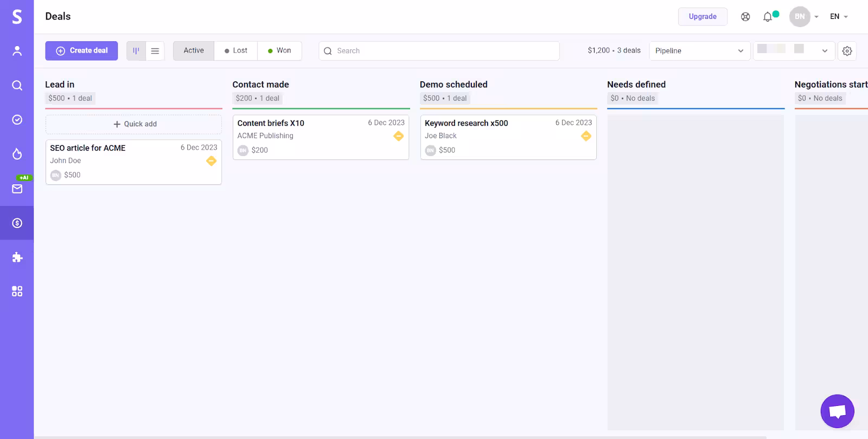Switch to kanban board view
The height and width of the screenshot is (439, 868).
coord(136,51)
